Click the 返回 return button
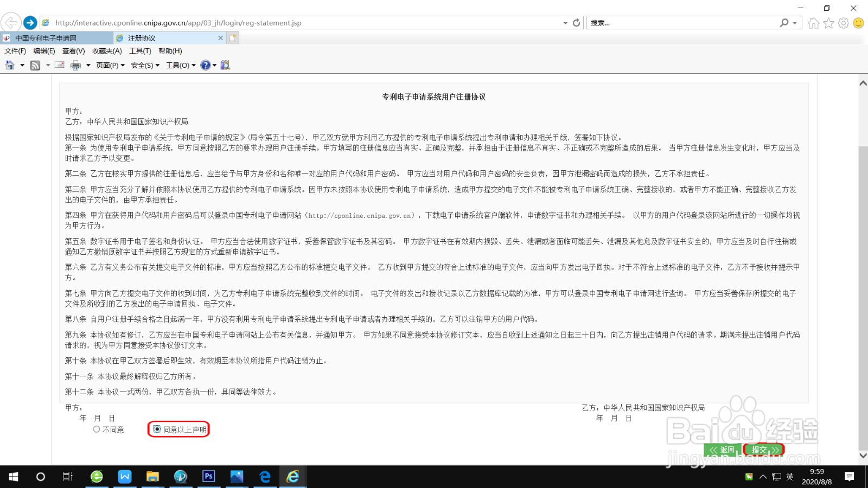Image resolution: width=868 pixels, height=488 pixels. [724, 449]
